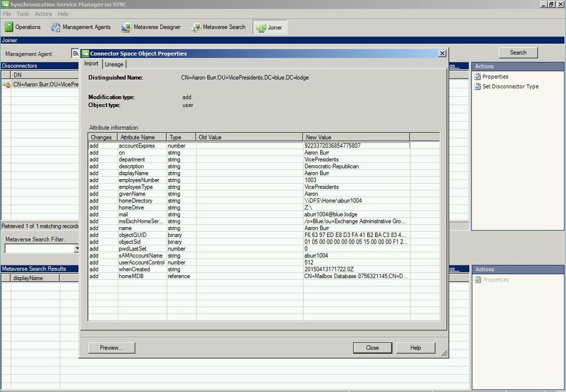
Task: Select the objectGUID attribute row
Action: pyautogui.click(x=249, y=235)
